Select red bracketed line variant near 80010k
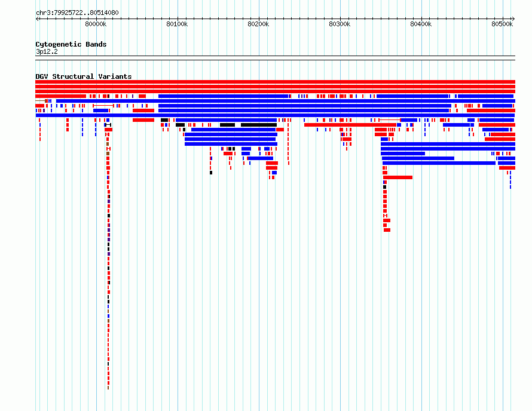The height and width of the screenshot is (411, 532). coord(103,106)
